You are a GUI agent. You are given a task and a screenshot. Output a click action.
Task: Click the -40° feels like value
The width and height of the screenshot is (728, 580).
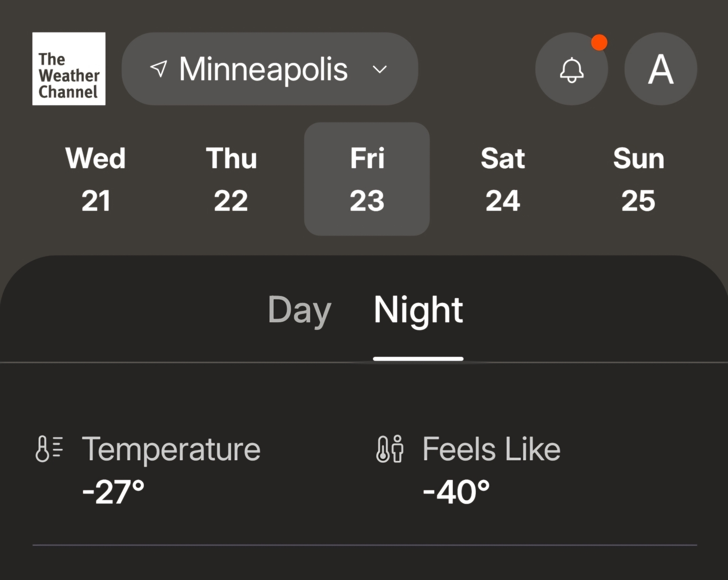456,492
